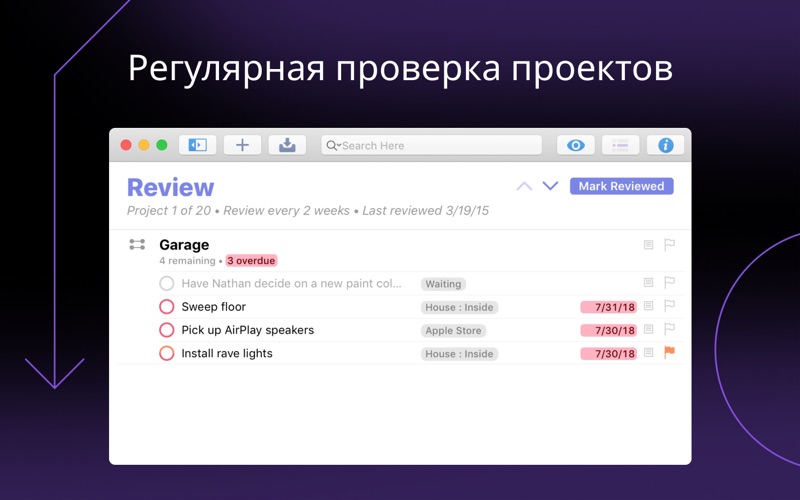Click 7/30/18 due date on Install rave lights
800x500 pixels.
point(609,354)
